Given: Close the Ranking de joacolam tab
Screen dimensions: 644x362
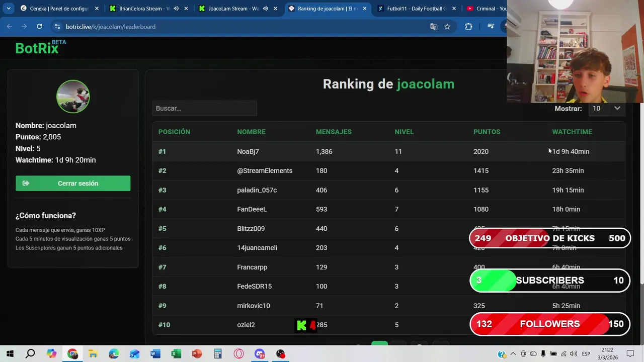Looking at the screenshot, I should point(365,9).
